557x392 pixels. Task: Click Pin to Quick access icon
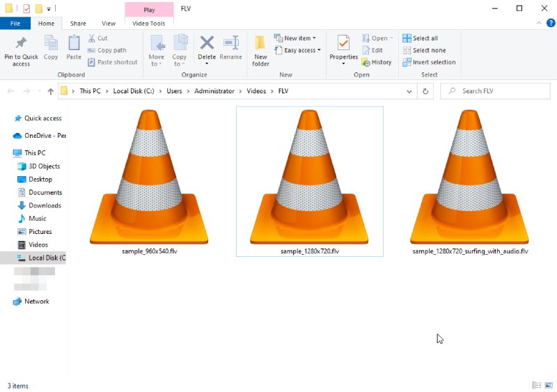coord(21,43)
